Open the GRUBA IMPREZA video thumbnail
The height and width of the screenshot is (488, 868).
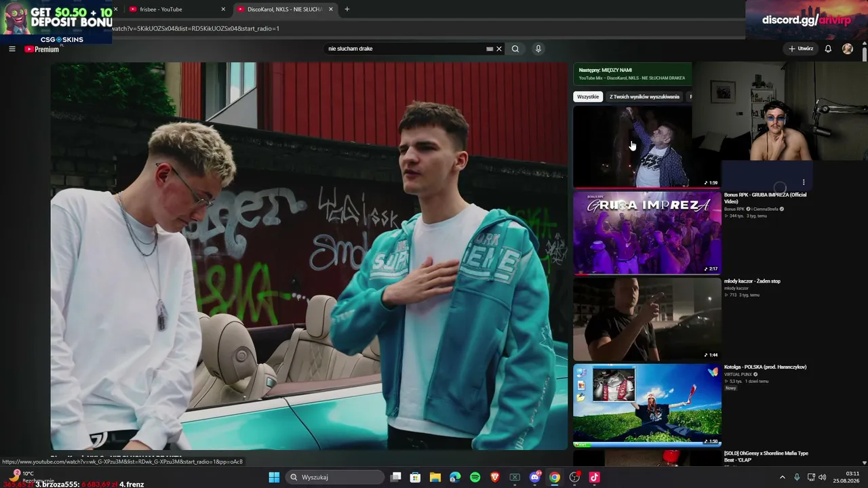[647, 233]
